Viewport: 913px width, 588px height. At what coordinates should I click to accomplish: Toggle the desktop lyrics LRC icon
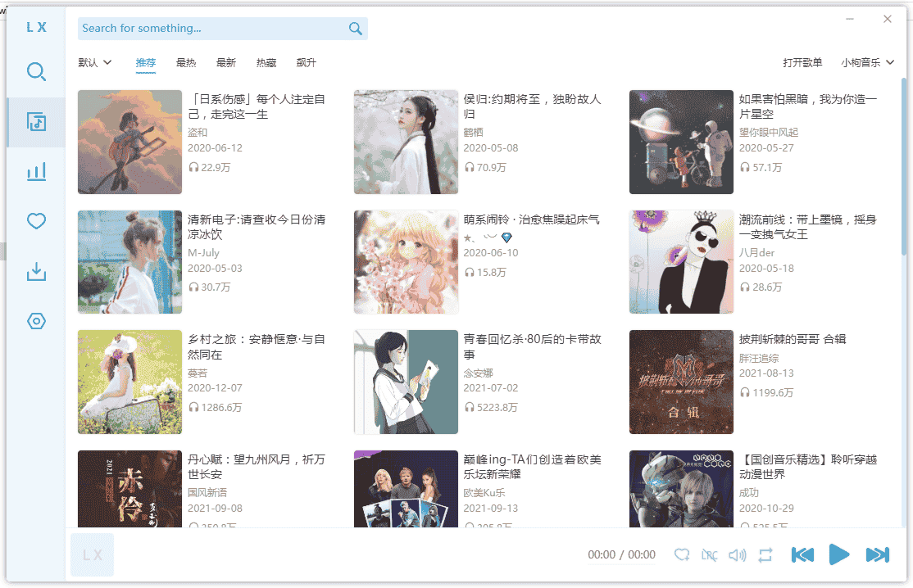[x=709, y=555]
